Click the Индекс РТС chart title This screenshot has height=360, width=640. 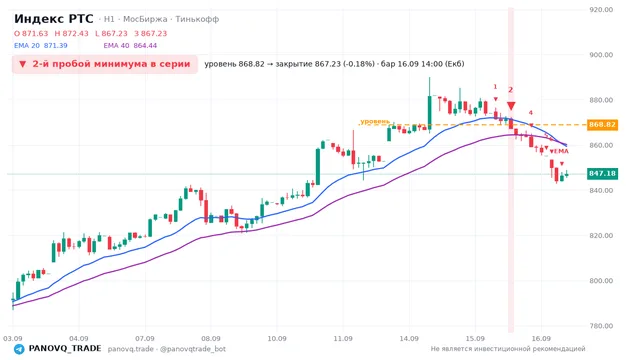click(x=53, y=19)
